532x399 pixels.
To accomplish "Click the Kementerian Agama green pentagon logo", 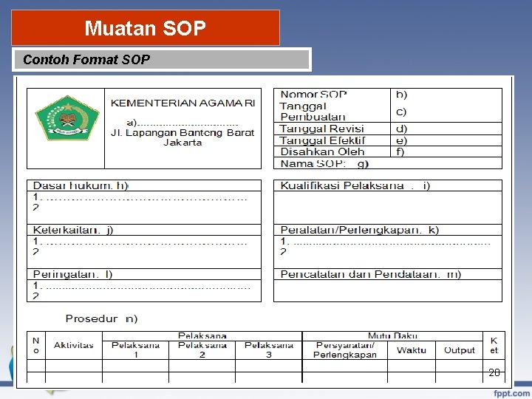I will [67, 117].
